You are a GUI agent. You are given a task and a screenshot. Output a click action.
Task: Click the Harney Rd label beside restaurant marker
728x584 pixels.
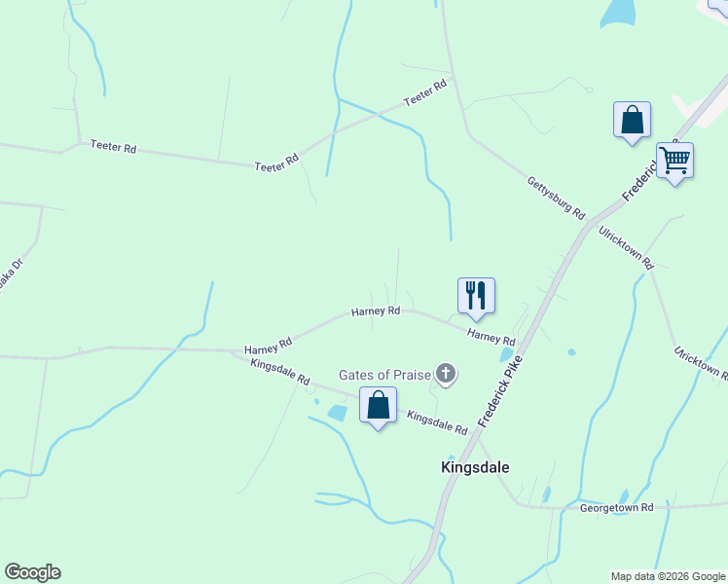[x=491, y=337]
